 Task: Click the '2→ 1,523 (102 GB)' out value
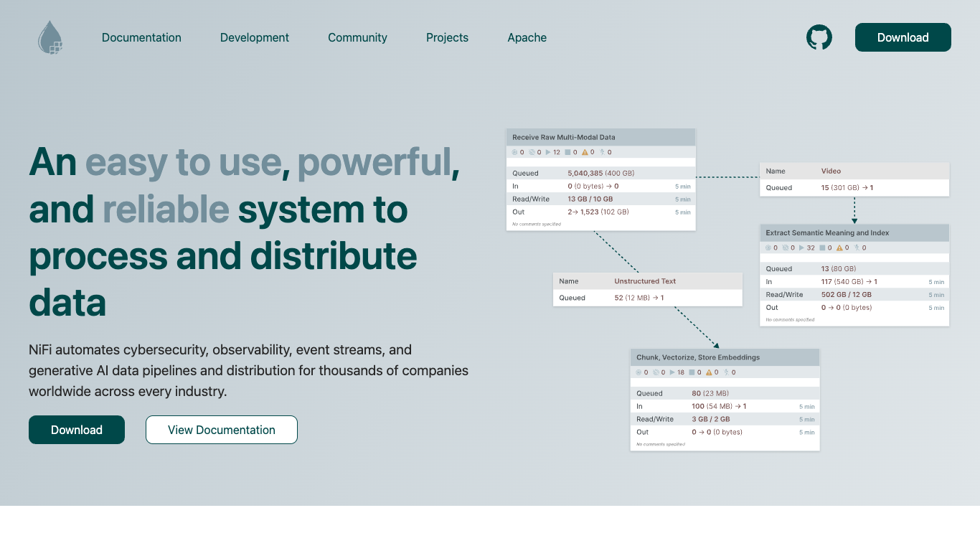click(598, 212)
